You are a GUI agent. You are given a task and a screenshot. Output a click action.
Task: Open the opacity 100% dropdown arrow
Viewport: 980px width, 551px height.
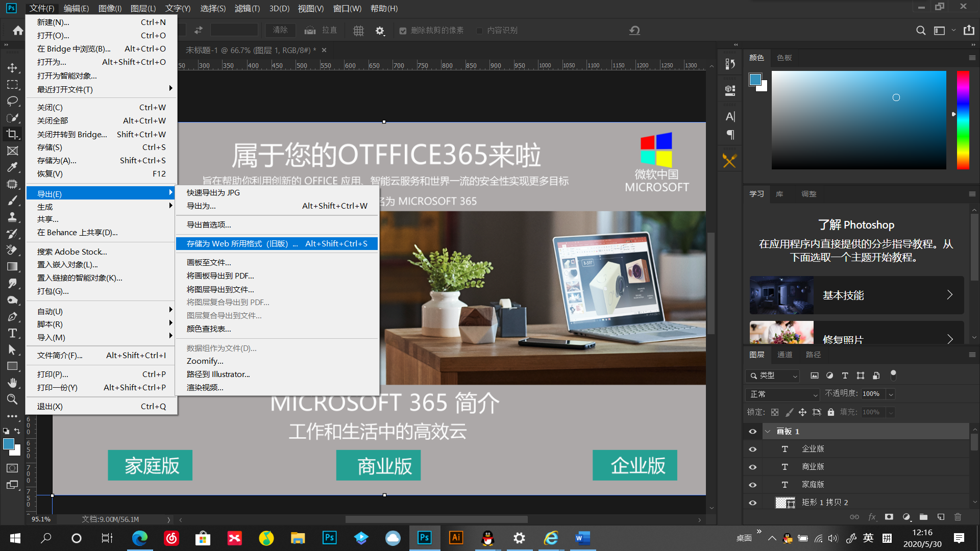click(891, 394)
